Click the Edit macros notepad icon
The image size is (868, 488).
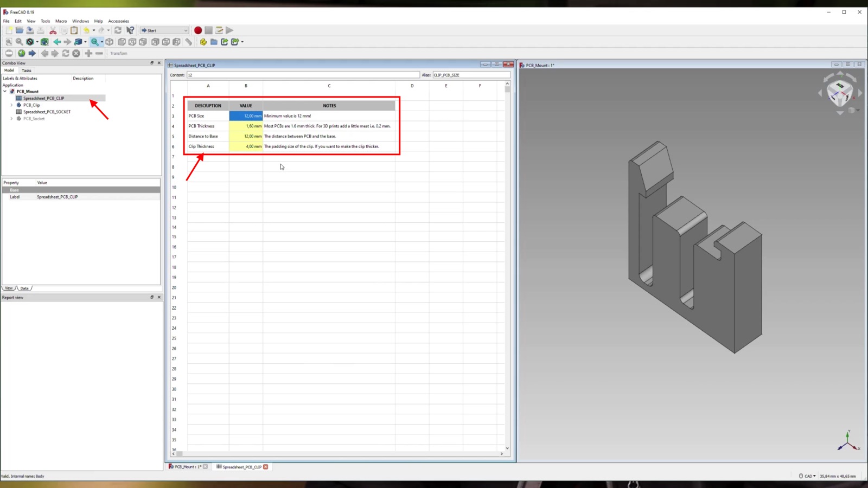[x=219, y=30]
